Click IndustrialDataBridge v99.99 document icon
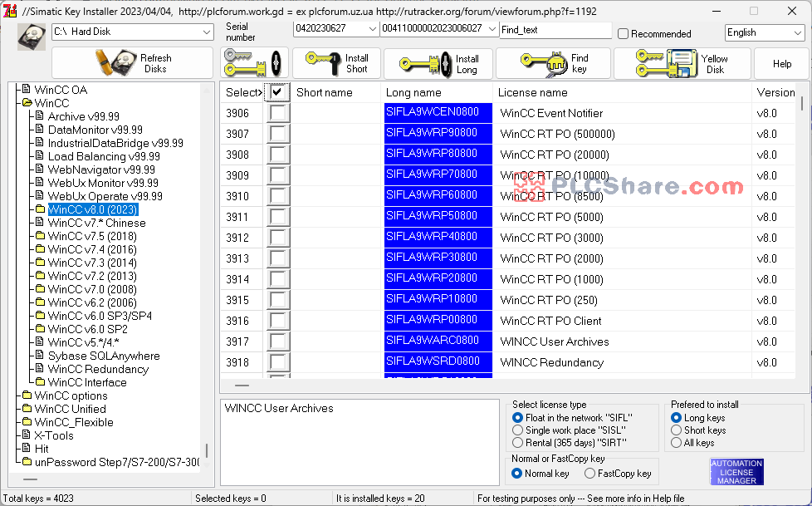This screenshot has width=812, height=506. pos(40,142)
